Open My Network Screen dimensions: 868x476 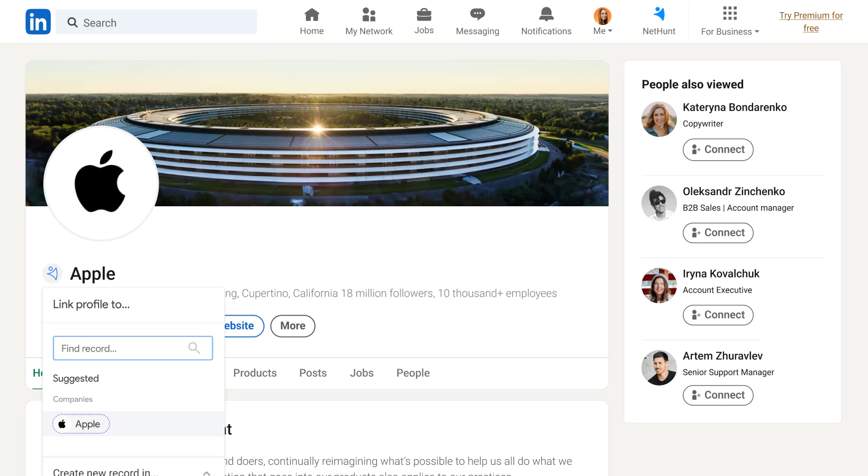coord(369,22)
